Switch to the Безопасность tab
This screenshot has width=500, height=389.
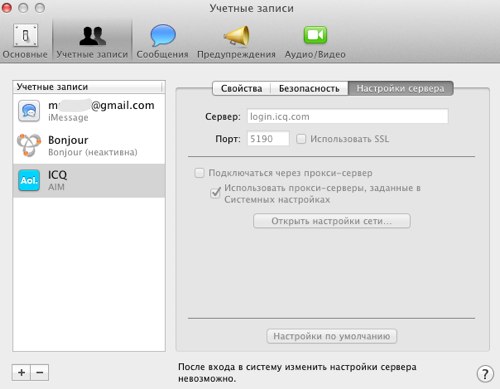[309, 88]
